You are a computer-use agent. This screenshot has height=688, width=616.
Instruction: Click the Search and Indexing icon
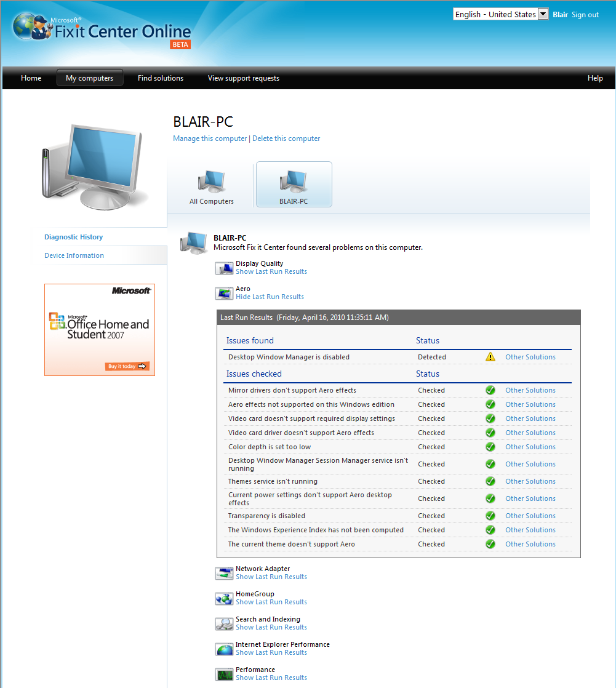pos(224,623)
